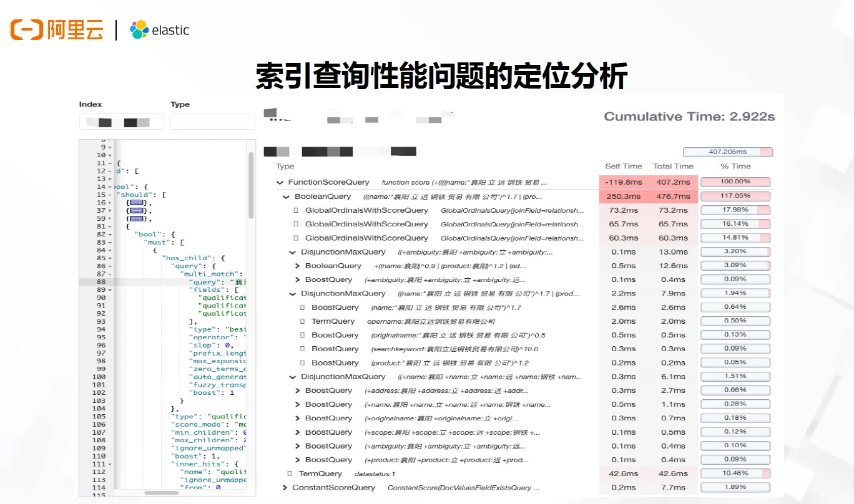
Task: Fold the has_child block at line 85
Action: (x=110, y=258)
